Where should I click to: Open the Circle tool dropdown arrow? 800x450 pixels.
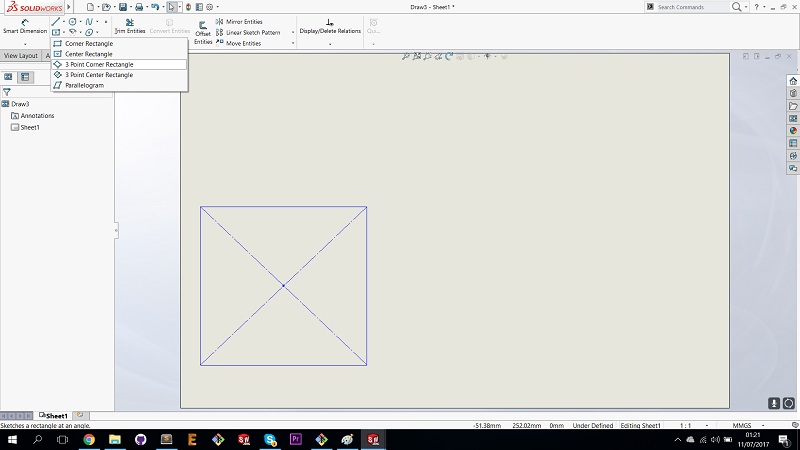[81, 22]
